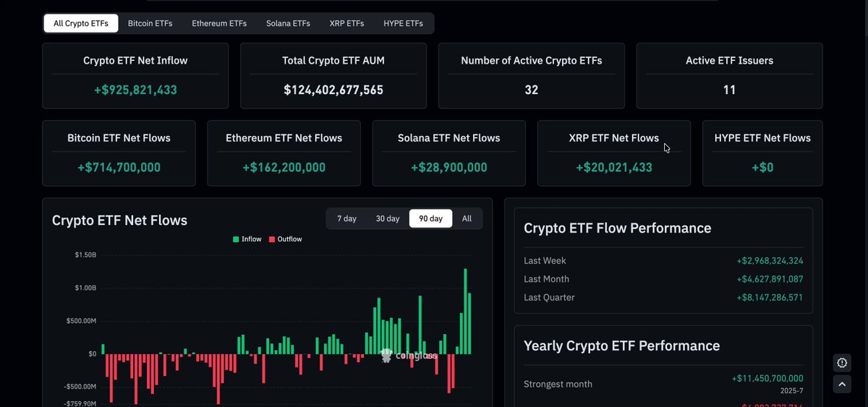868x407 pixels.
Task: Click the $500.00M y-axis label
Action: pyautogui.click(x=82, y=321)
